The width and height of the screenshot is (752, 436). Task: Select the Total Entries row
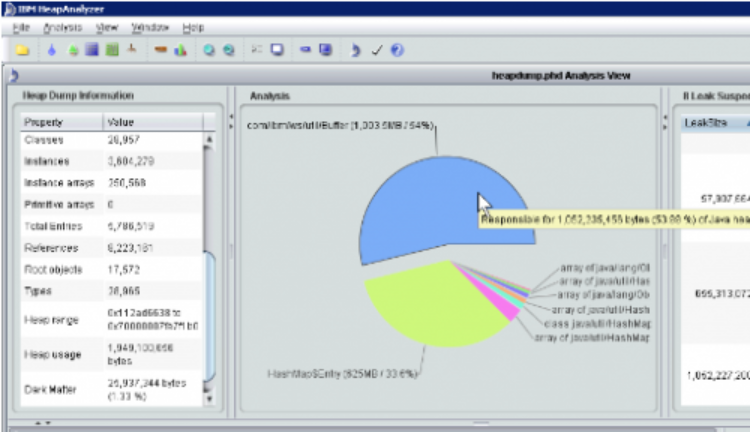[112, 226]
